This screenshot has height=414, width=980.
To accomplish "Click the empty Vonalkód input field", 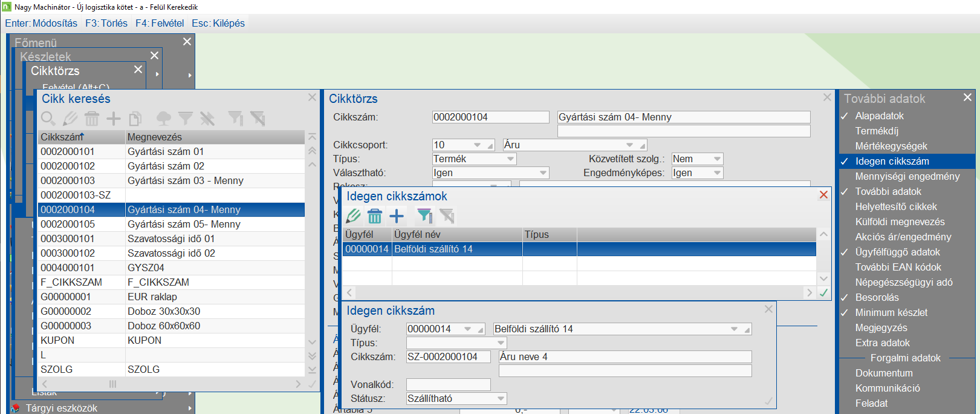I will 449,385.
